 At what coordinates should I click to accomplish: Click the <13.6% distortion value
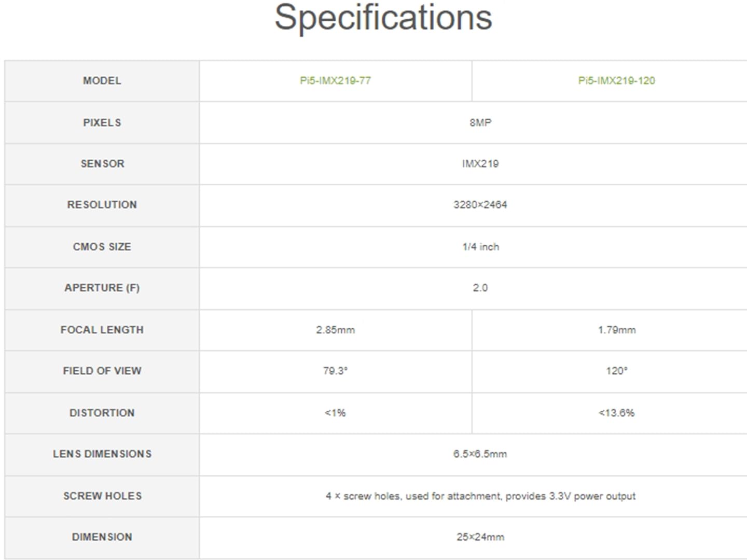point(616,413)
